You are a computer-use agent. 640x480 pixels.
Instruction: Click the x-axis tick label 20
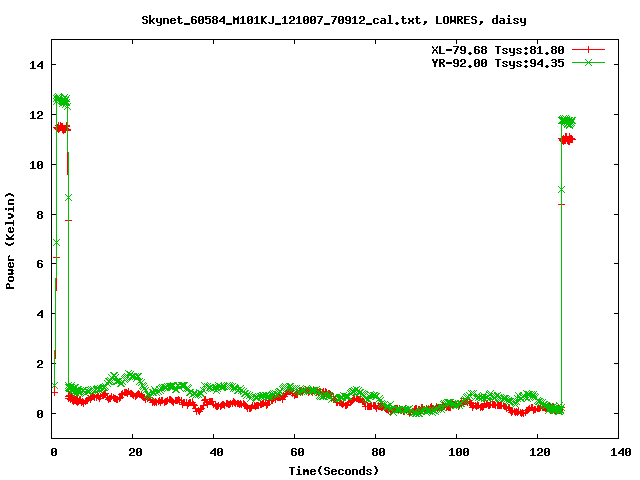pos(135,452)
